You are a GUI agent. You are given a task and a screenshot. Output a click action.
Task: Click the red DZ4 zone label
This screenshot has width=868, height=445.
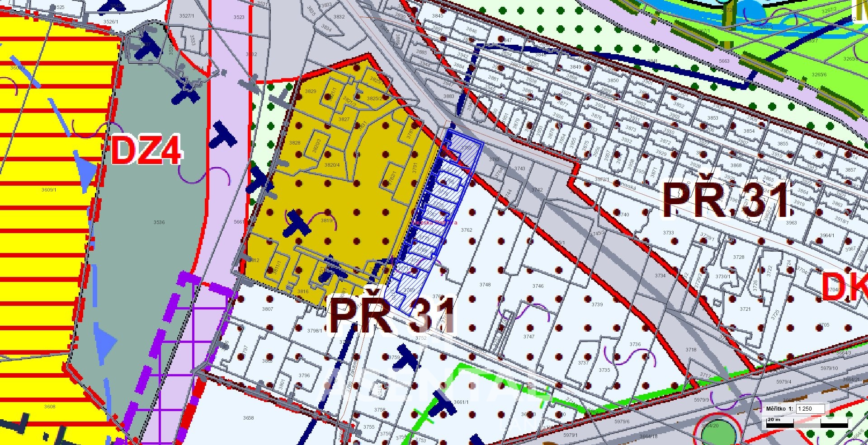146,150
